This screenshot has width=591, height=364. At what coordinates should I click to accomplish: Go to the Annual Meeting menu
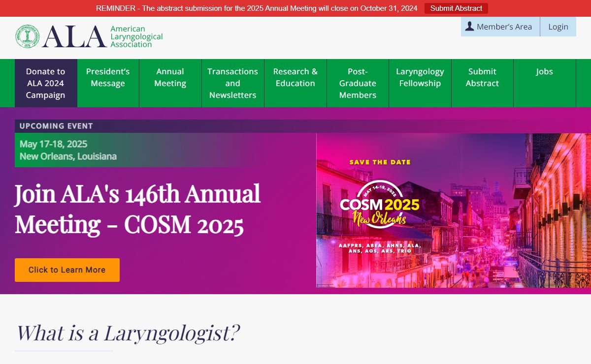tap(170, 83)
